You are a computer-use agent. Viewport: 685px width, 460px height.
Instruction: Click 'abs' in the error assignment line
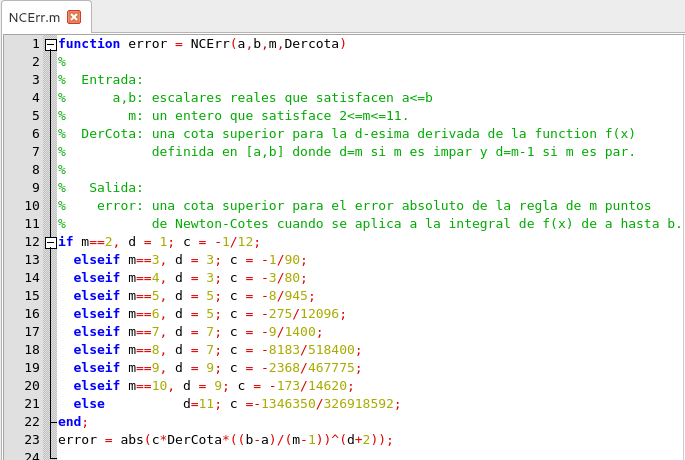point(132,439)
